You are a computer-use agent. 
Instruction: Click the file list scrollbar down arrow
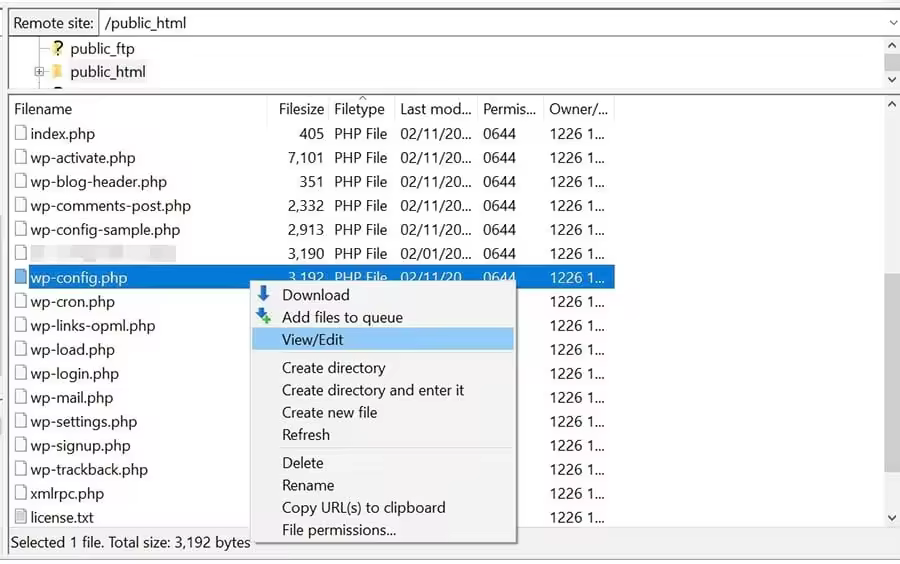(891, 518)
